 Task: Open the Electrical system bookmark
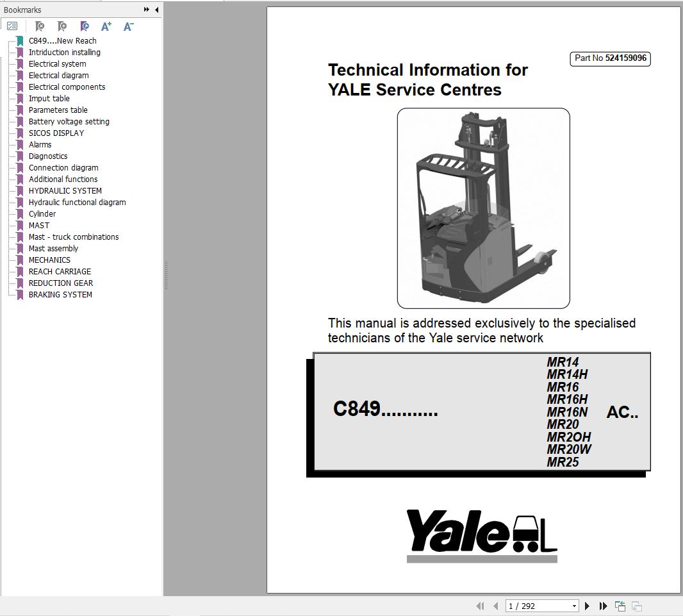tap(58, 64)
